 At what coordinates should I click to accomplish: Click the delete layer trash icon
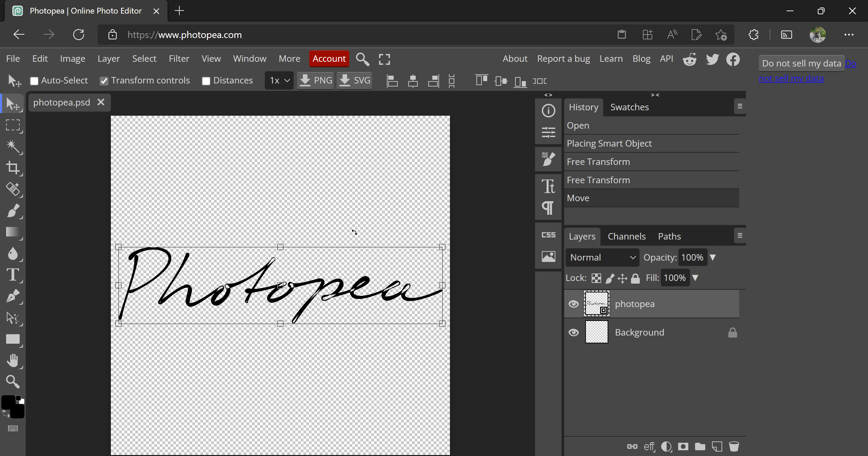(x=734, y=446)
